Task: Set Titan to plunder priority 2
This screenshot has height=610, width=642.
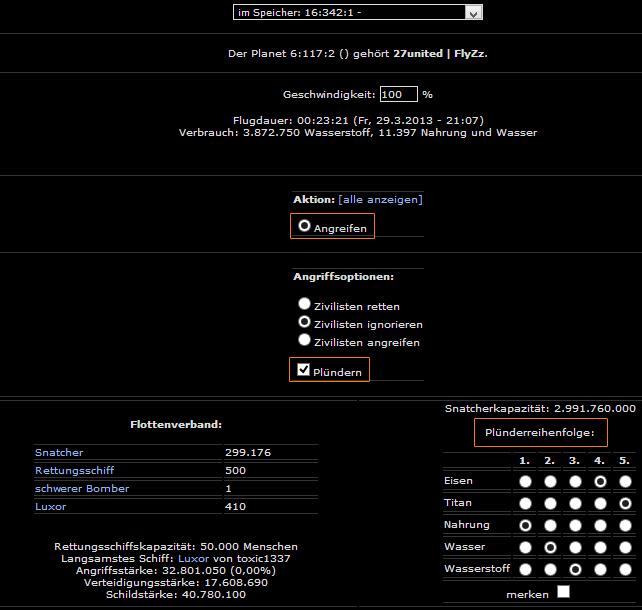Action: point(549,503)
